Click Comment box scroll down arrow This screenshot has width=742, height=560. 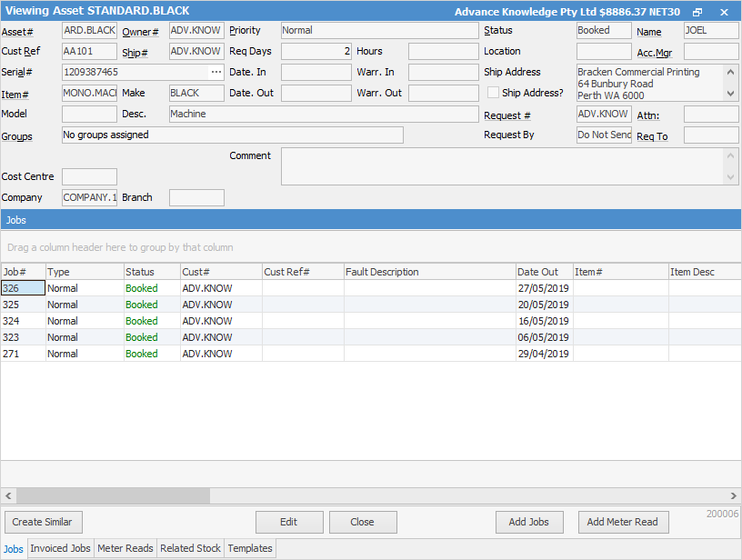tap(732, 177)
